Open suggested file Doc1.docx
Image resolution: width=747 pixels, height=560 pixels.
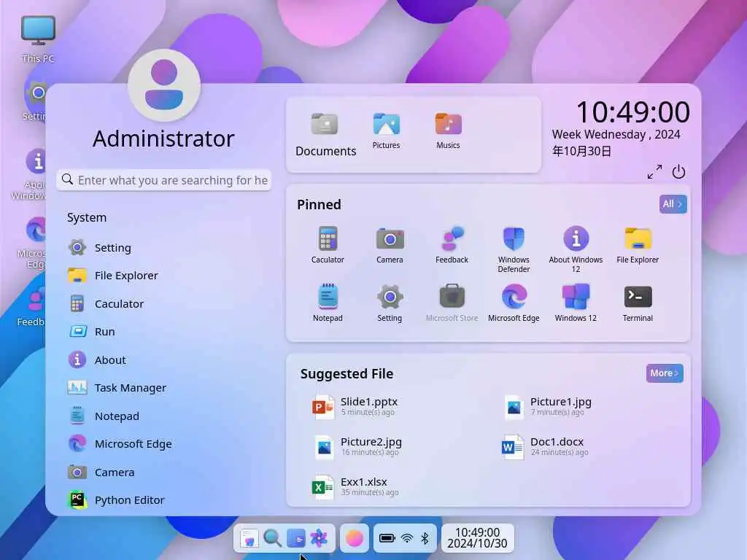pos(545,447)
